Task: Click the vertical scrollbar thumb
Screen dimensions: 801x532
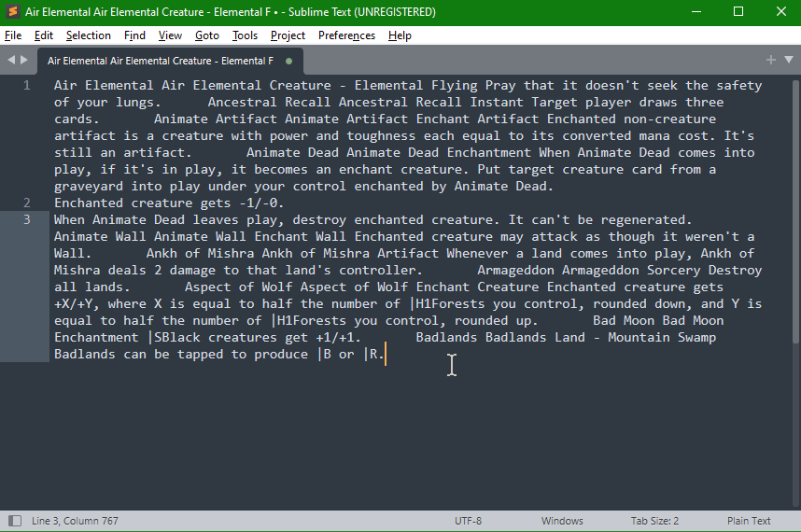Action: point(796,211)
